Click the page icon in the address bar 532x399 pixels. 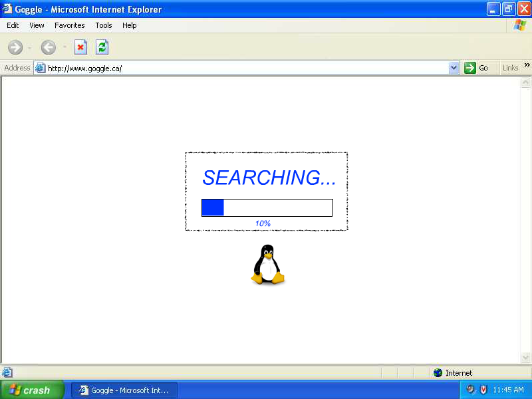pos(40,68)
